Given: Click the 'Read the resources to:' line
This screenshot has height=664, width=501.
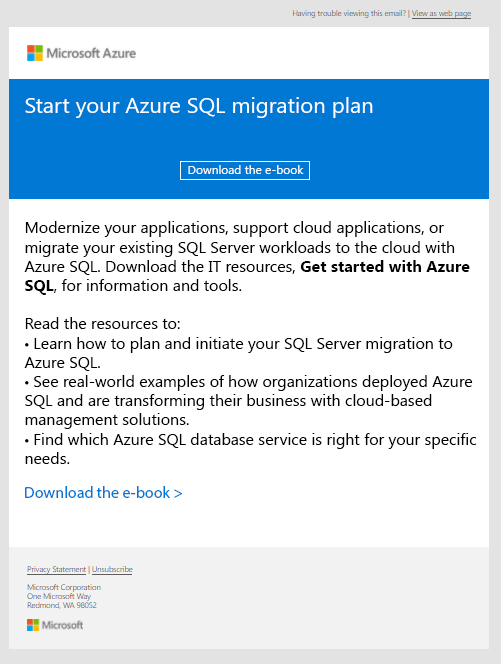Looking at the screenshot, I should 102,324.
